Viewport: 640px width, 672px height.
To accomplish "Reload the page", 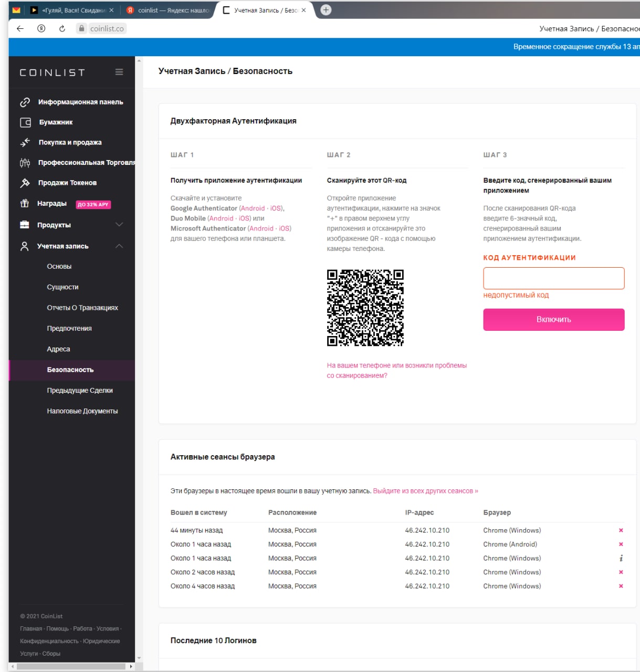I will pos(62,28).
